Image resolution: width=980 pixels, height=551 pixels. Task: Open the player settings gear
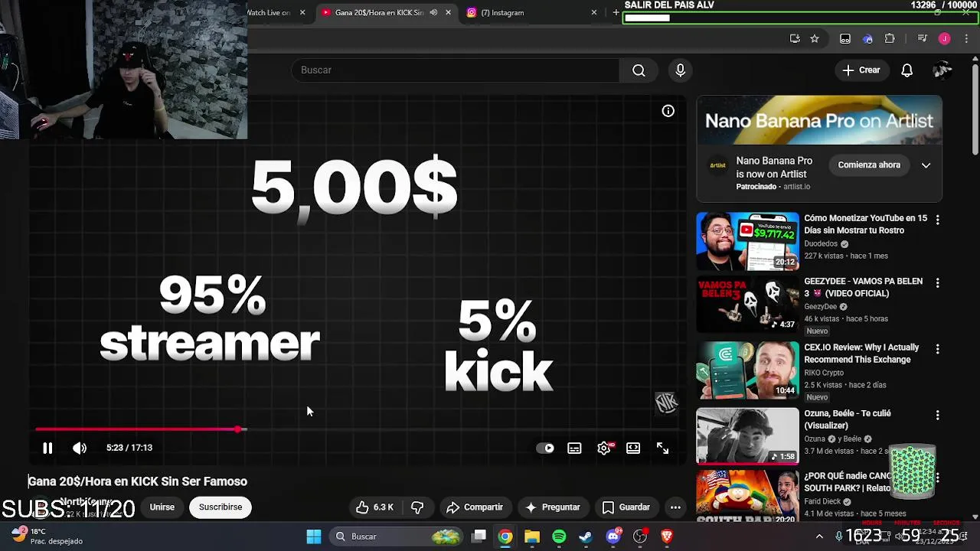click(604, 448)
